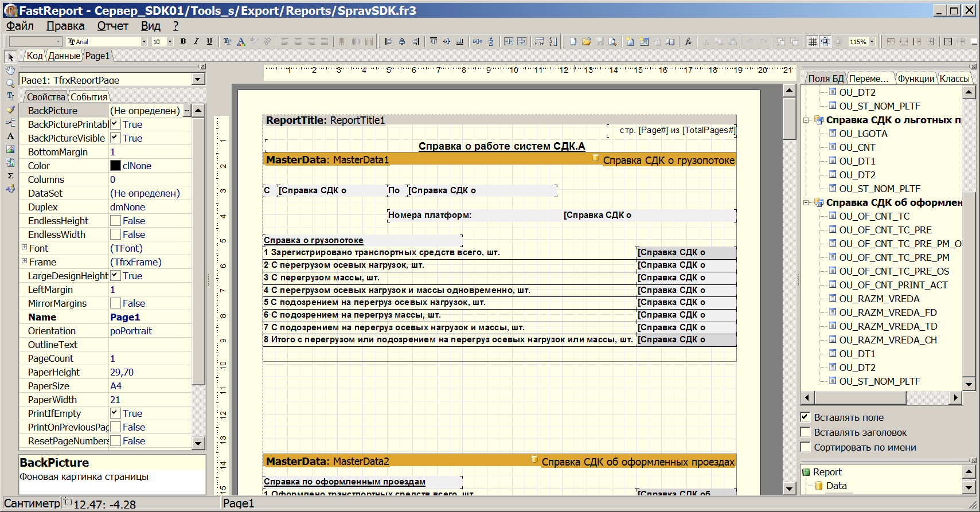This screenshot has width=980, height=512.
Task: Select the Data node in report tree
Action: (836, 486)
